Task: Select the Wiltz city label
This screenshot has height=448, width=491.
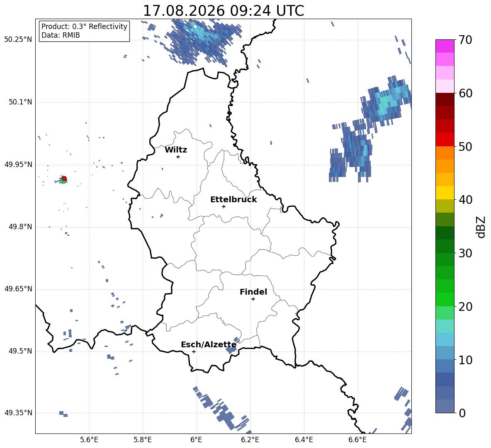Action: point(176,150)
